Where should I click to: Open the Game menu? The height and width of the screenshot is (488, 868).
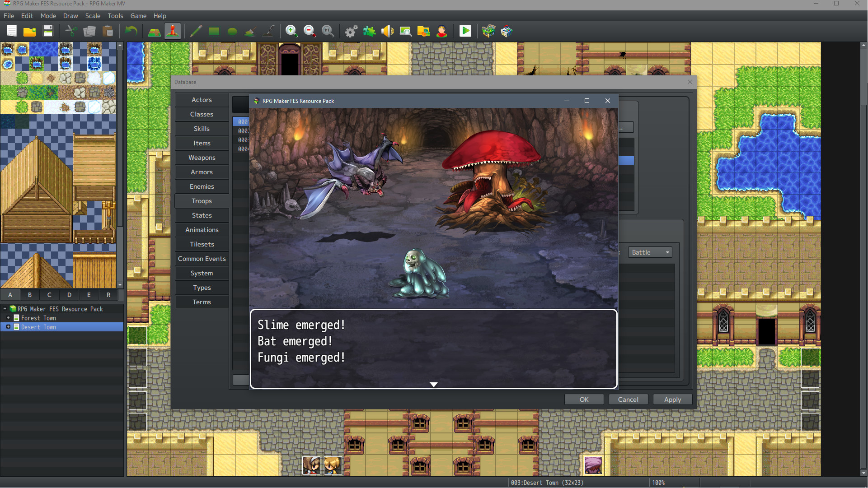pyautogui.click(x=138, y=16)
